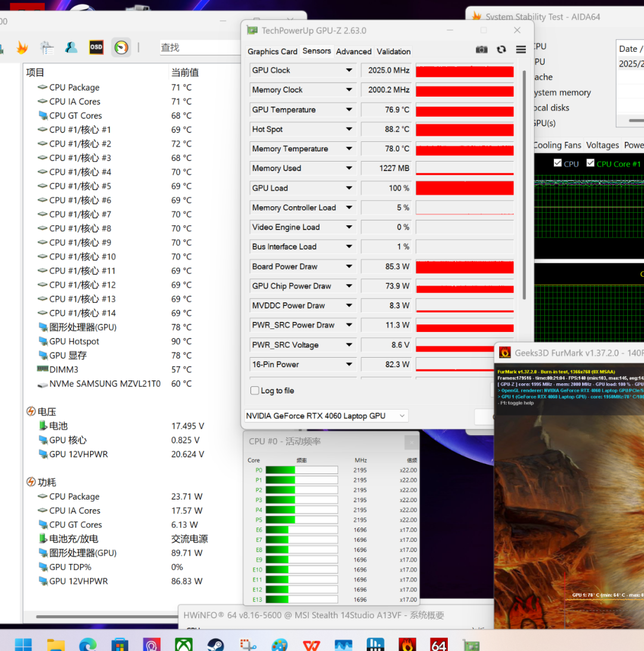Open the 16-Pin Power sensor dropdown
The height and width of the screenshot is (651, 644).
click(349, 364)
